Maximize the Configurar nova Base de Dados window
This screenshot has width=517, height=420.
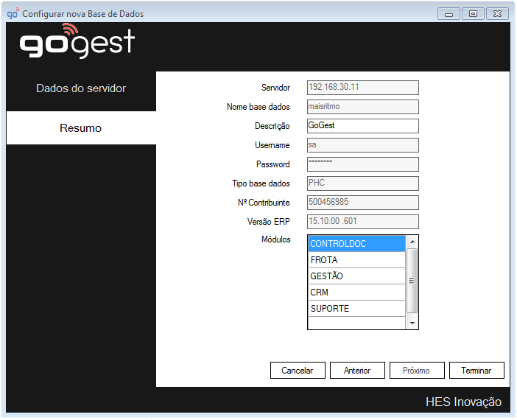point(473,14)
